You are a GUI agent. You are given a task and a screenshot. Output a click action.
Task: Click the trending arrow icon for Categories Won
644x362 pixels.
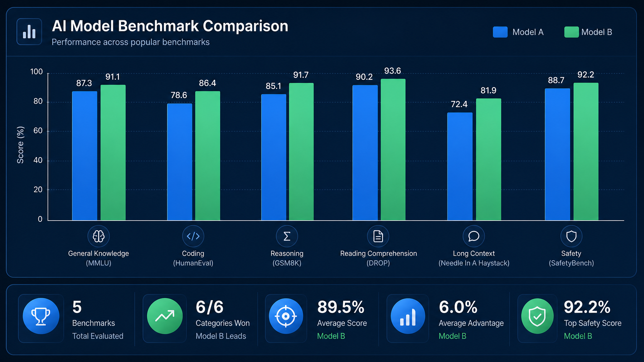coord(165,316)
